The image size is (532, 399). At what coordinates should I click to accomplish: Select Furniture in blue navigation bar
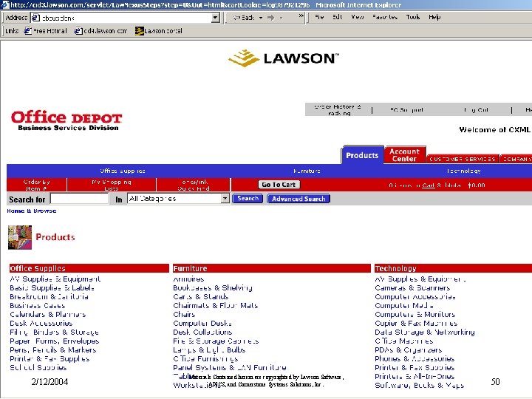pos(307,171)
